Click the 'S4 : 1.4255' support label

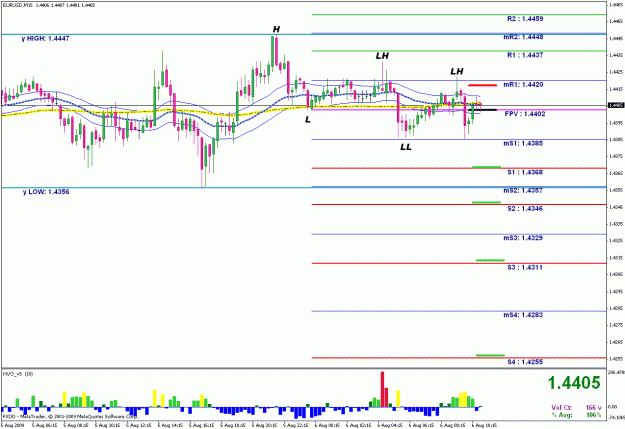[x=525, y=362]
